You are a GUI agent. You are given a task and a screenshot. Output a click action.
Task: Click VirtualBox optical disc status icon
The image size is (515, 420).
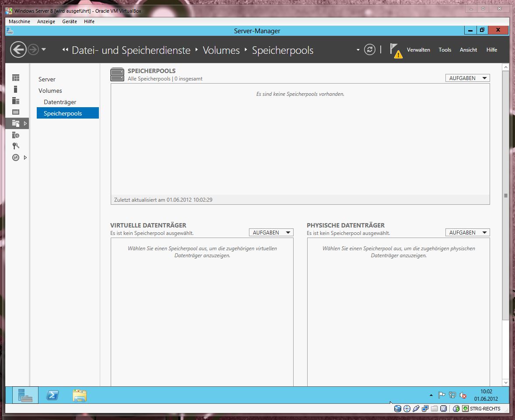point(406,409)
